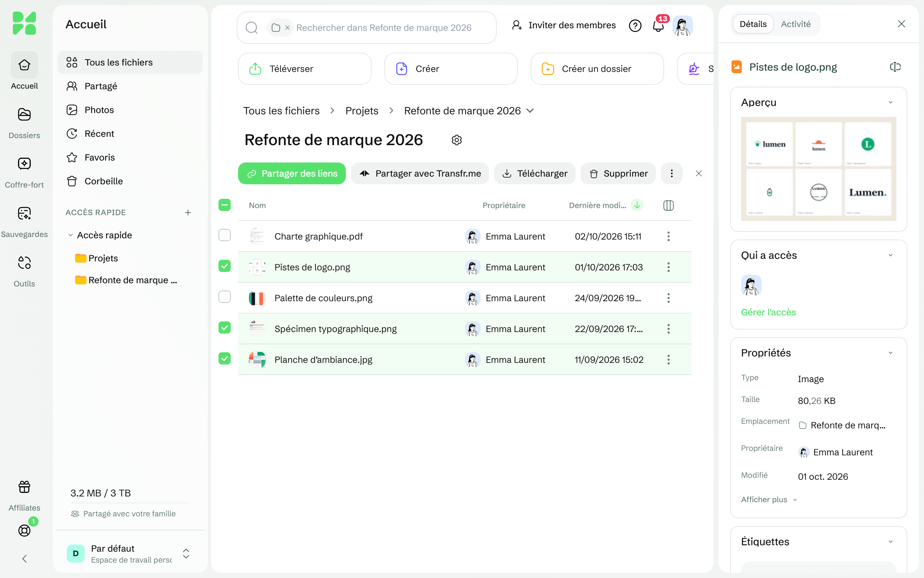Open the support lifebuoy icon
Viewport: 924px width, 578px height.
tap(24, 530)
